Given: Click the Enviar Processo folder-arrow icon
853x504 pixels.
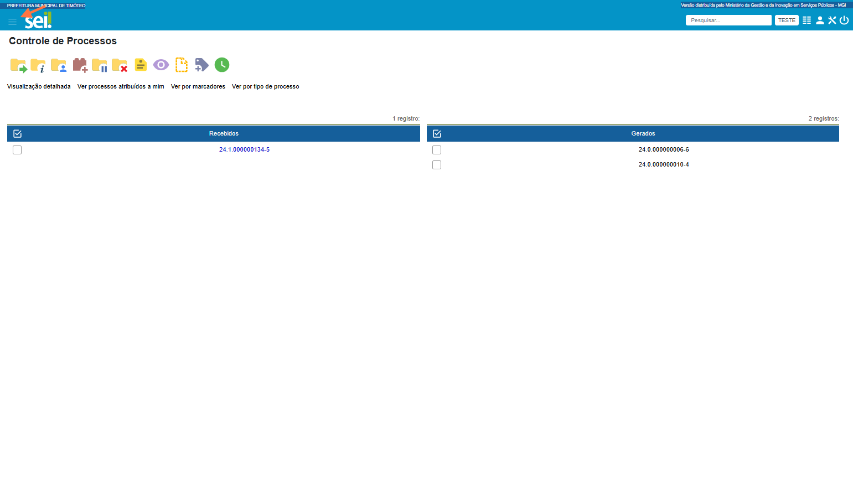Looking at the screenshot, I should tap(18, 65).
